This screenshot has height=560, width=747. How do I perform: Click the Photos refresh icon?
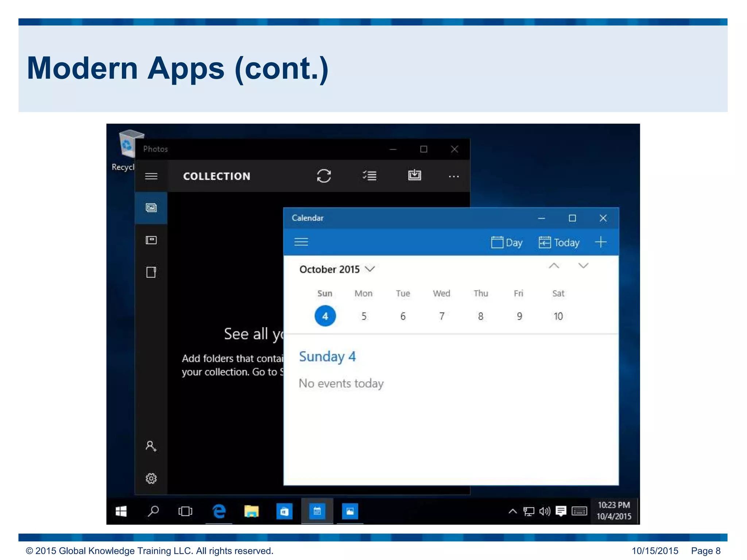(x=324, y=176)
